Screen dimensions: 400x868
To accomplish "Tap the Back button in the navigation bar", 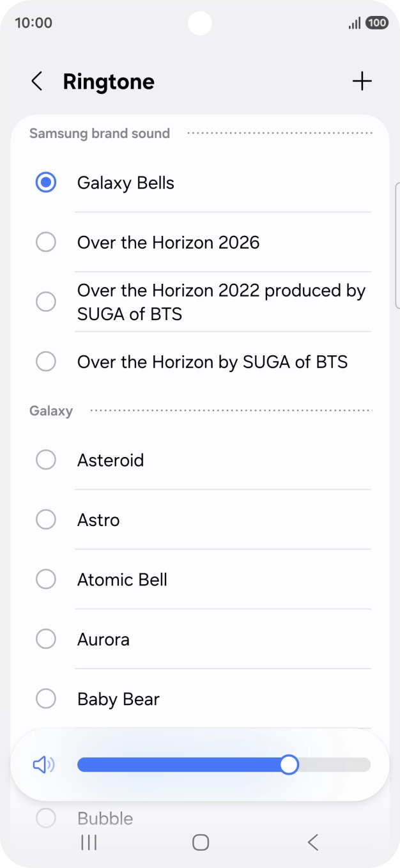I will click(312, 842).
